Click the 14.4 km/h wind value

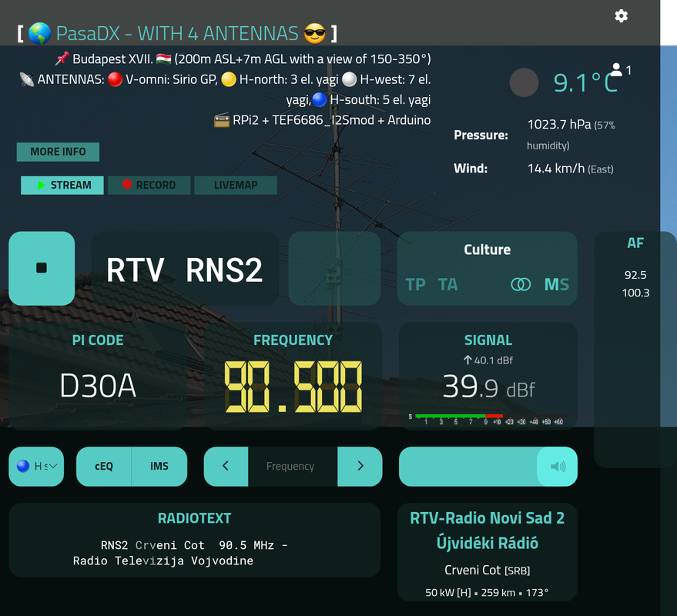(x=555, y=169)
